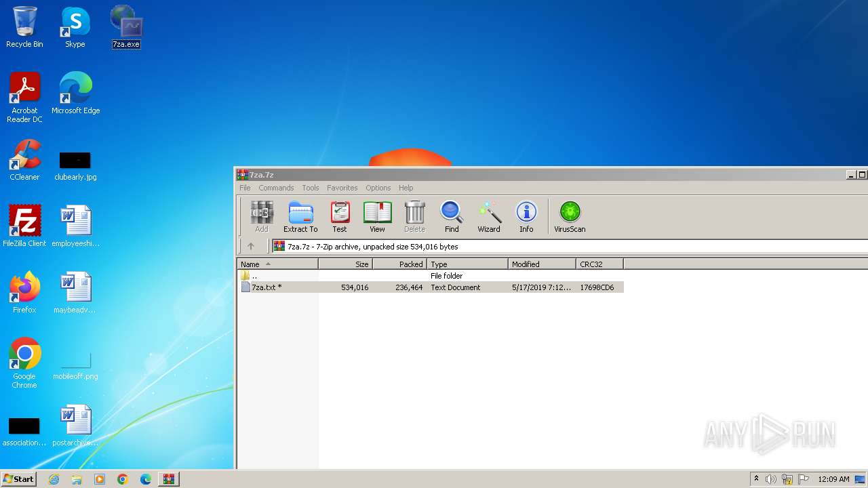868x488 pixels.
Task: Open the Windows Start menu
Action: coord(18,479)
